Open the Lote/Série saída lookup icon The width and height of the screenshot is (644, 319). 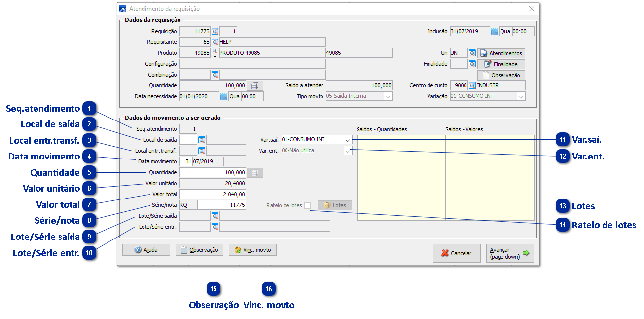(x=215, y=216)
